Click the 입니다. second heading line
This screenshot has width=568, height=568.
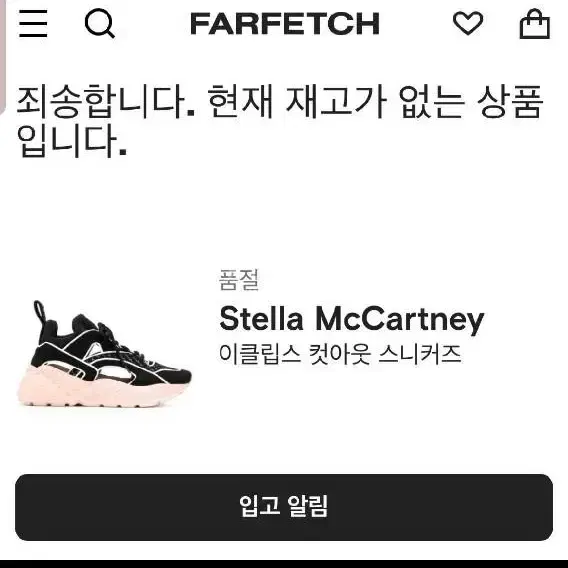click(72, 141)
